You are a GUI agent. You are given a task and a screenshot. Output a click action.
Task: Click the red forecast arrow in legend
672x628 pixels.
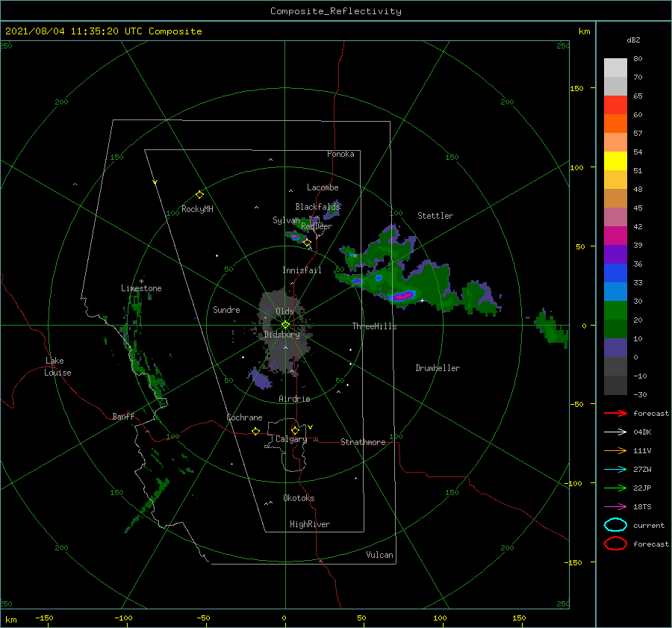tap(615, 413)
